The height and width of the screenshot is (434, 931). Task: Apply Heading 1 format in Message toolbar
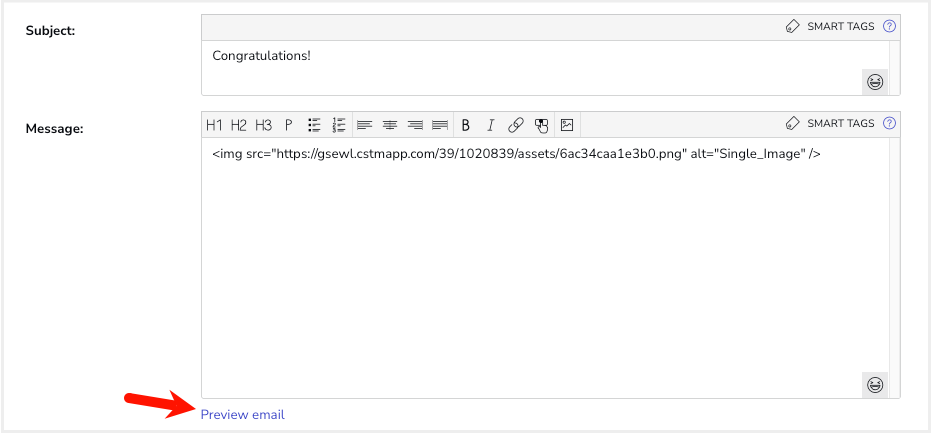pos(214,125)
